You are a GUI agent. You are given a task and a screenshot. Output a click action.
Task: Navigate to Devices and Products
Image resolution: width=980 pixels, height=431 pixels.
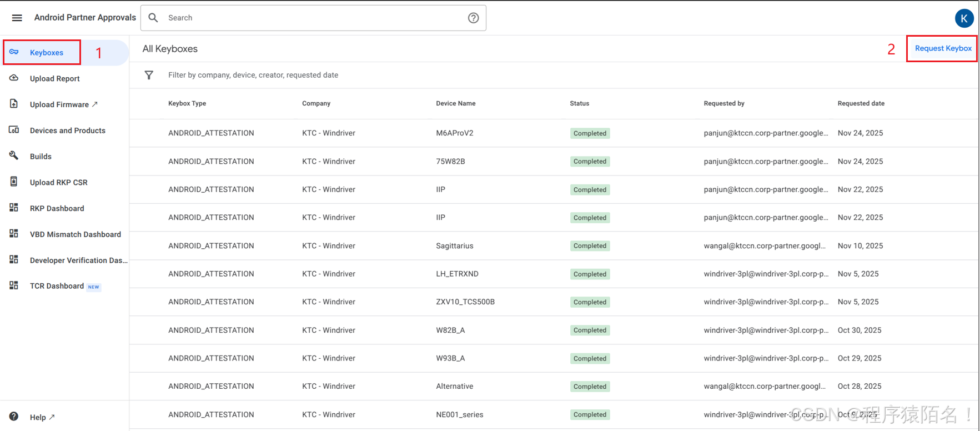(67, 131)
